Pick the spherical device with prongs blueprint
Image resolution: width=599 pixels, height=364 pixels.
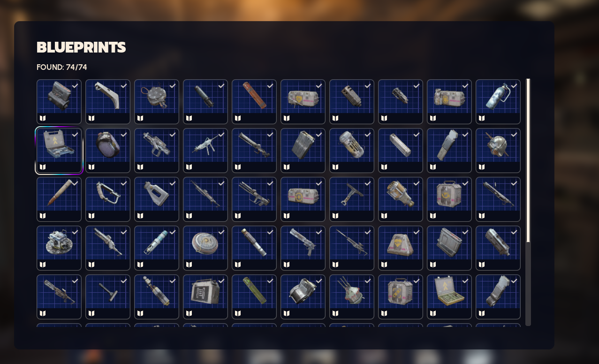[x=352, y=297]
